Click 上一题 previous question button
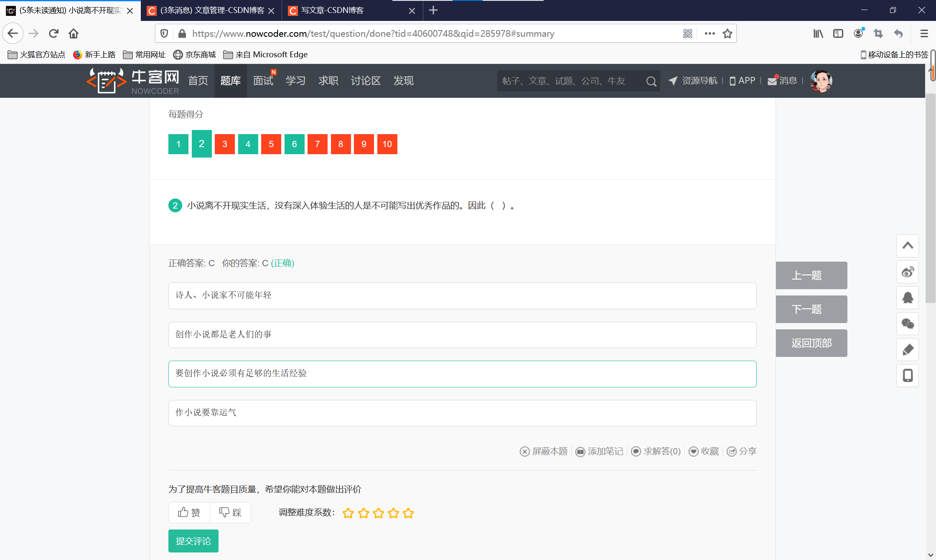 (811, 275)
